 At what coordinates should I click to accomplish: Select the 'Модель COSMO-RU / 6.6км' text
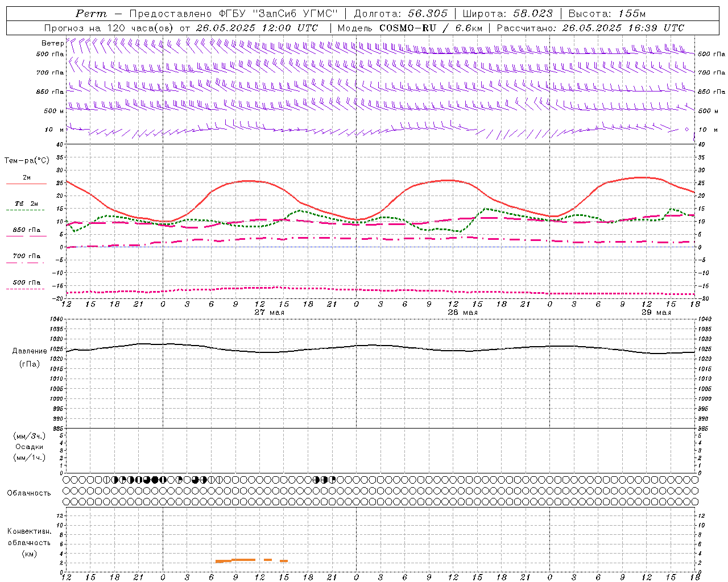point(410,28)
